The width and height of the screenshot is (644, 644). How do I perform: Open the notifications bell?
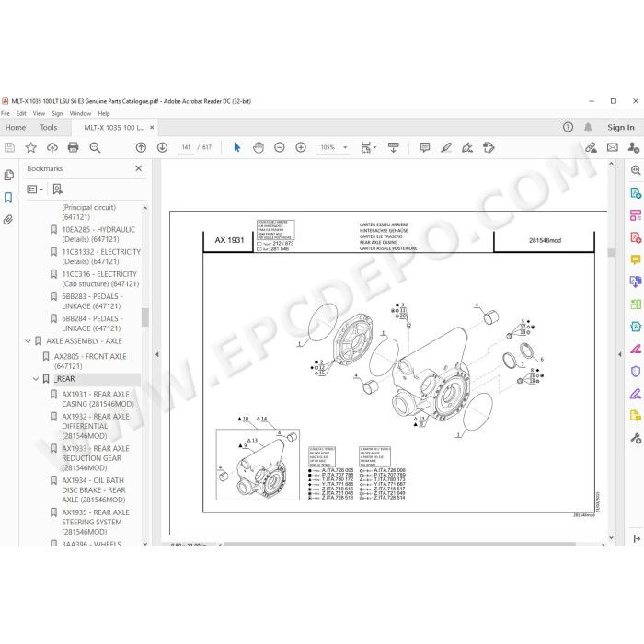pyautogui.click(x=588, y=127)
